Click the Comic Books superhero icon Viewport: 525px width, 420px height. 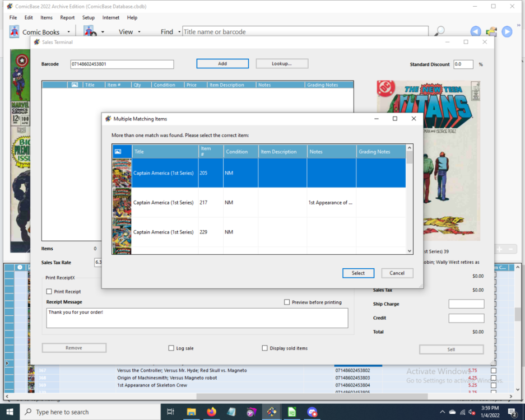tap(15, 32)
